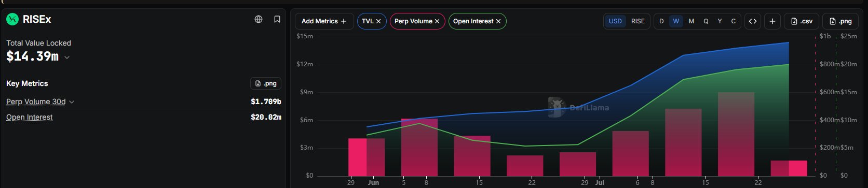Click the July 15 perp volume bar
Screen dimensions: 868x188
coord(683,142)
